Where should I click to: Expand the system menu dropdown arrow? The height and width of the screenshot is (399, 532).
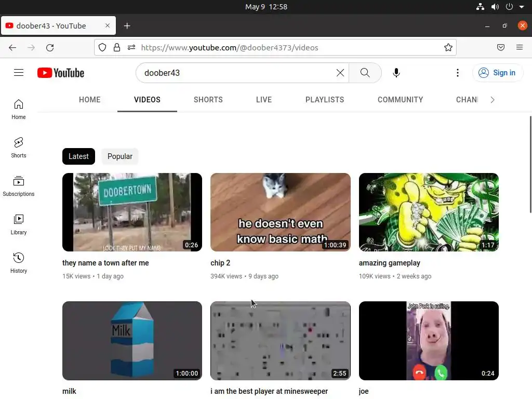[522, 7]
